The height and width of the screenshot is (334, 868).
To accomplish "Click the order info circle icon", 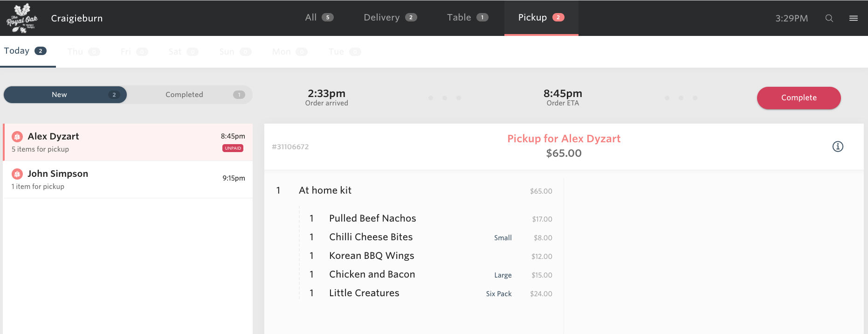I will click(838, 146).
